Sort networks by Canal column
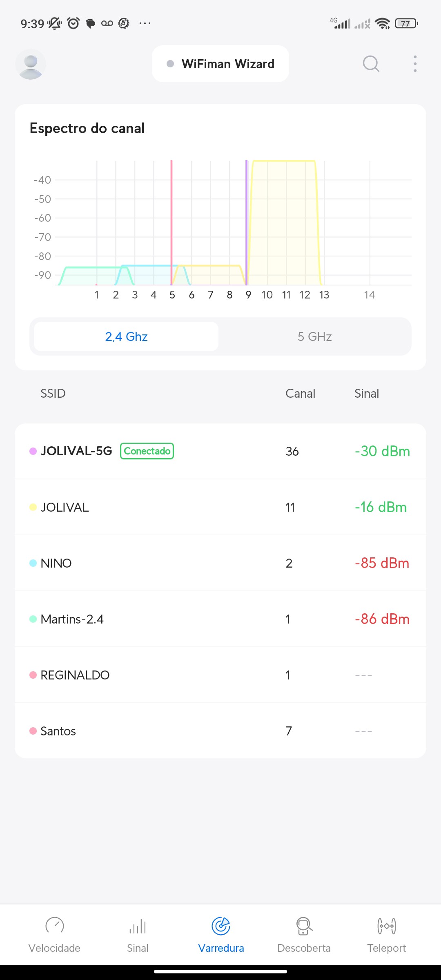The width and height of the screenshot is (441, 980). point(300,393)
